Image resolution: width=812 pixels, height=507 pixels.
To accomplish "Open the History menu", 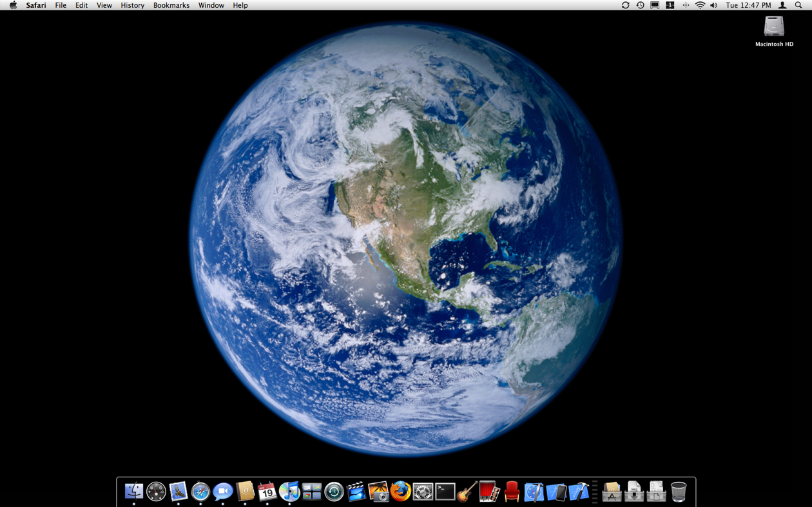I will click(133, 5).
